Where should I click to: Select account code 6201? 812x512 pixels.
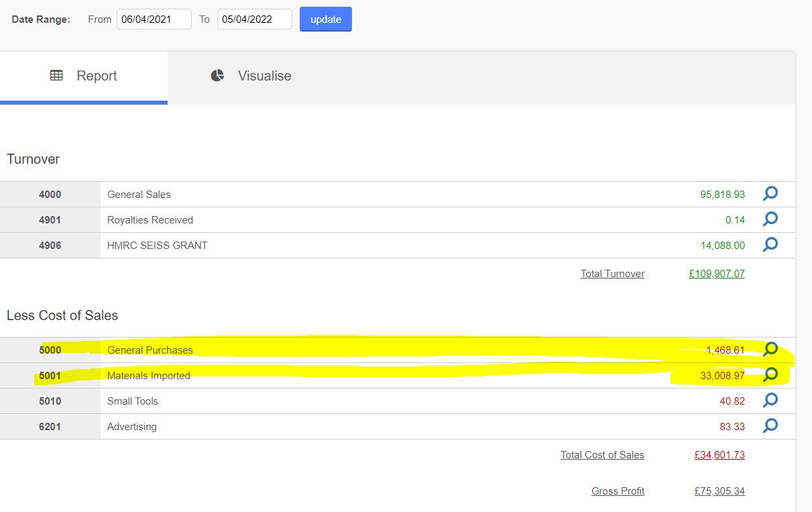(50, 427)
